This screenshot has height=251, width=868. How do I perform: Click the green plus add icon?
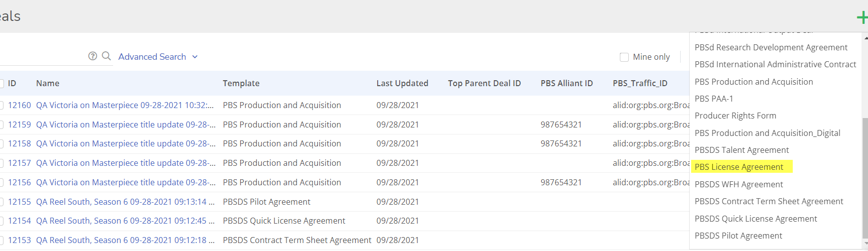pyautogui.click(x=862, y=18)
